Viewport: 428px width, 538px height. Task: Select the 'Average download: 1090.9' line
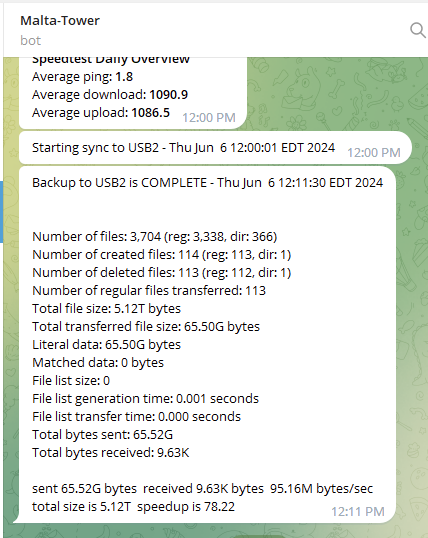click(110, 94)
